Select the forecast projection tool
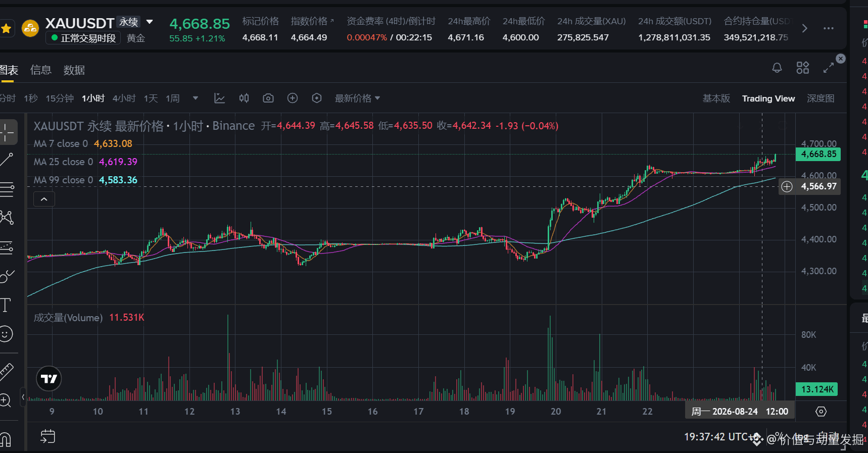This screenshot has height=453, width=868. tap(7, 247)
